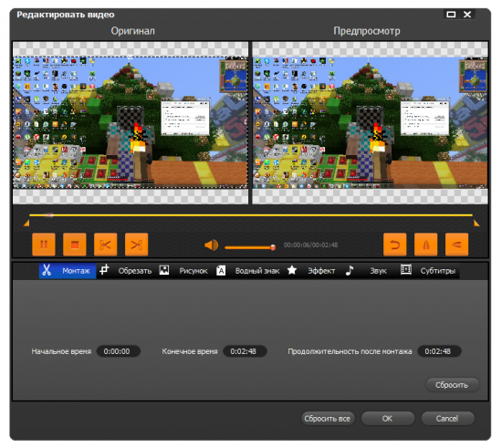Click the Сбросить button

[453, 385]
